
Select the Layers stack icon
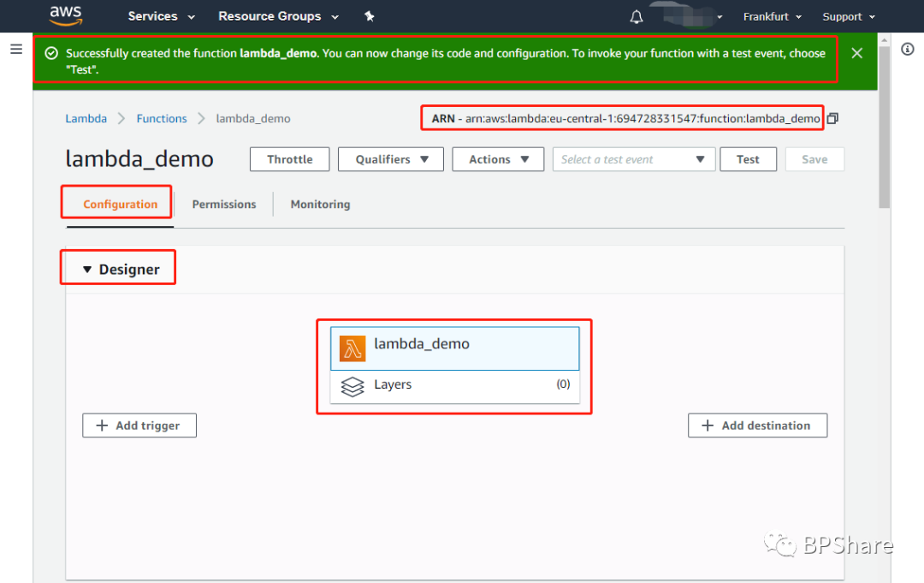(352, 387)
